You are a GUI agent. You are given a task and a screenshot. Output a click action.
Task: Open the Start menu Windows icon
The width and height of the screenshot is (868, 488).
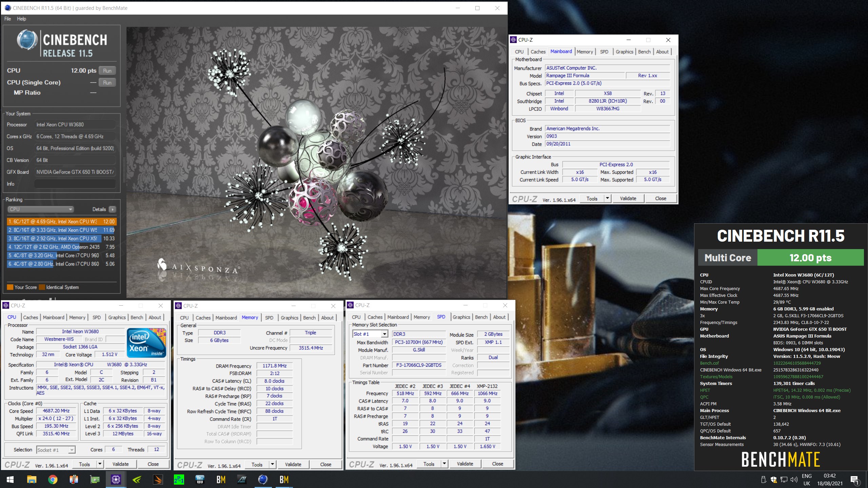[10, 480]
